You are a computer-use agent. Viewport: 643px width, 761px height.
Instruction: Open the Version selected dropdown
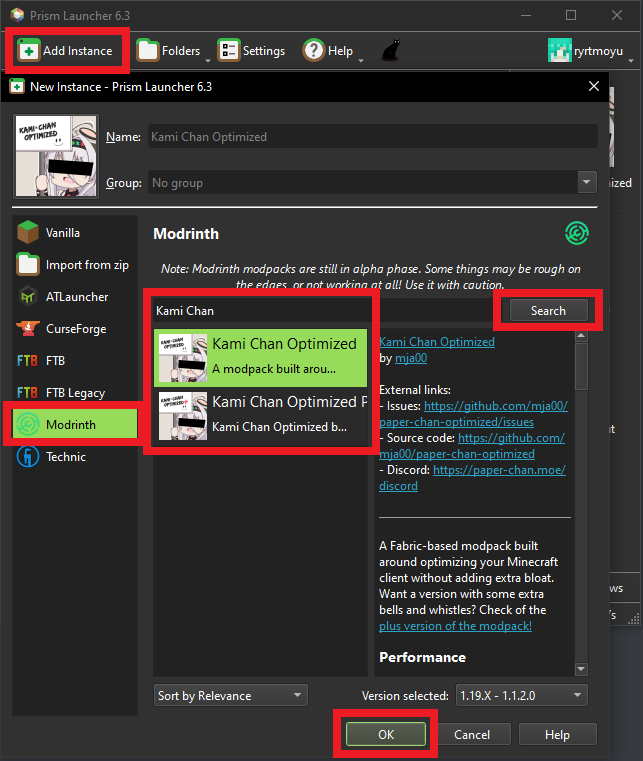522,695
